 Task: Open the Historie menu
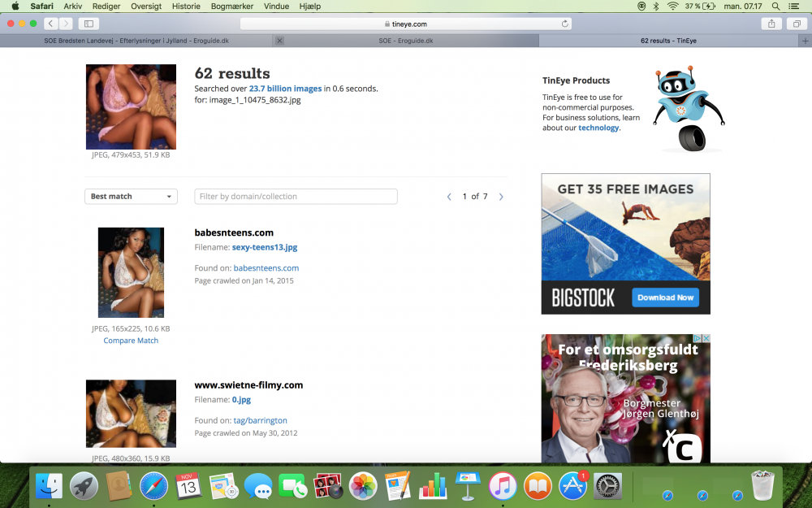click(x=186, y=7)
